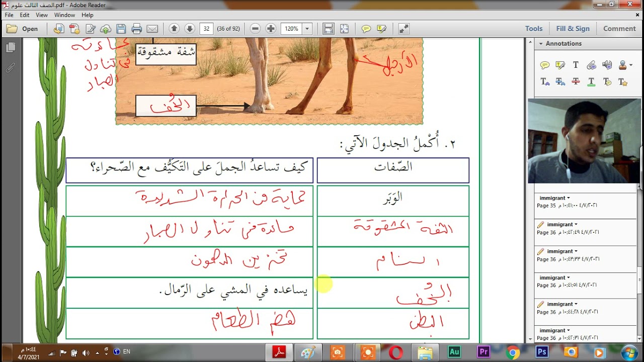Viewport: 644px width, 362px height.
Task: Select the sticky note tool in the toolbar
Action: (366, 29)
